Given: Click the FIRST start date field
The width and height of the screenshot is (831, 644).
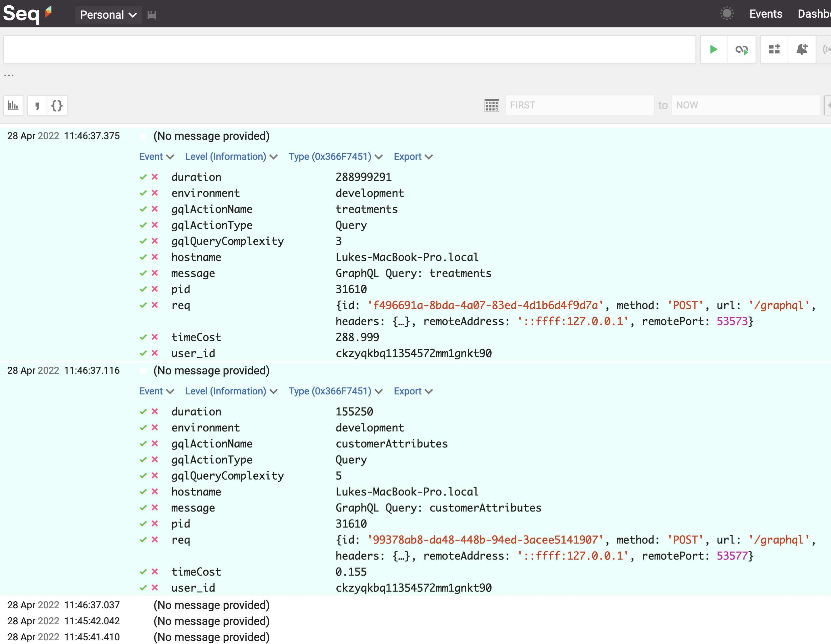Looking at the screenshot, I should pos(579,105).
